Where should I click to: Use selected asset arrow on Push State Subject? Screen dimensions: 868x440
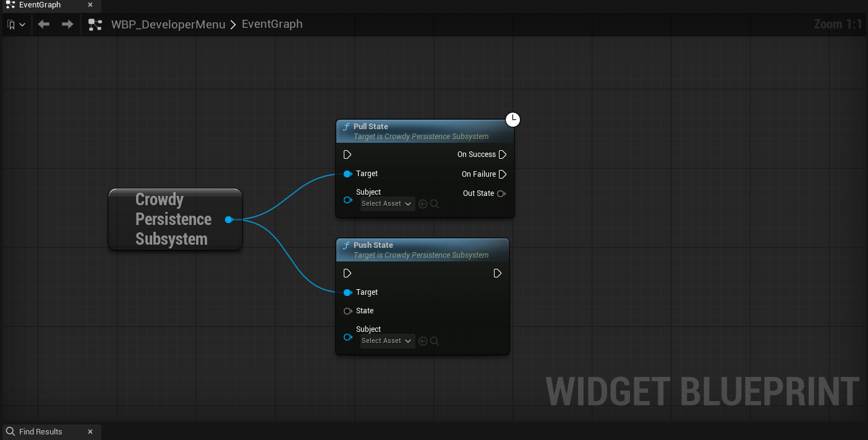[x=423, y=341]
